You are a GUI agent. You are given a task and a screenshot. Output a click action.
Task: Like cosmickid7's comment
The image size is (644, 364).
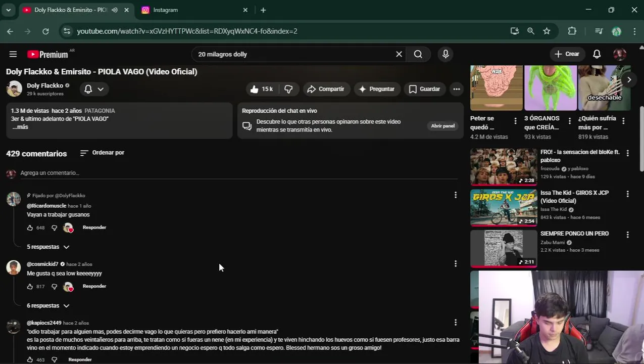click(30, 287)
